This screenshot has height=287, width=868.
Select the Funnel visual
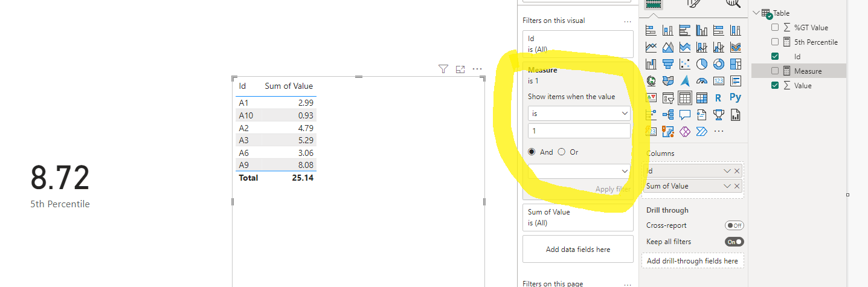(668, 64)
